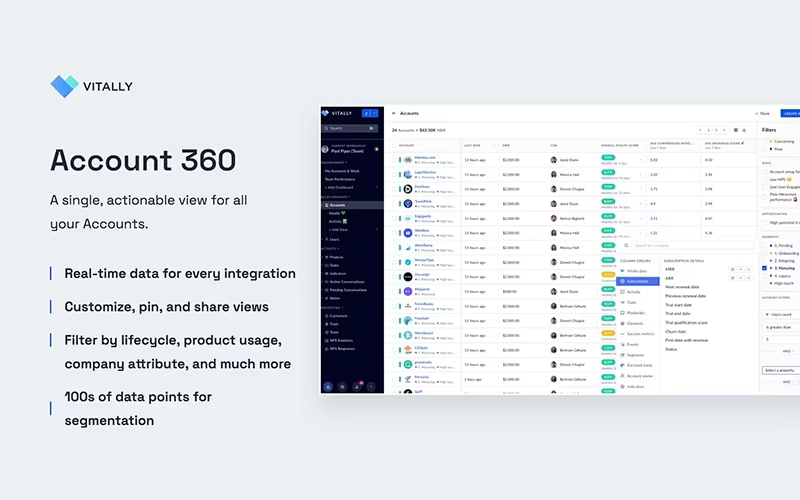Screen dimensions: 800x500
Task: Open the Health view under Accounts
Action: click(x=337, y=213)
